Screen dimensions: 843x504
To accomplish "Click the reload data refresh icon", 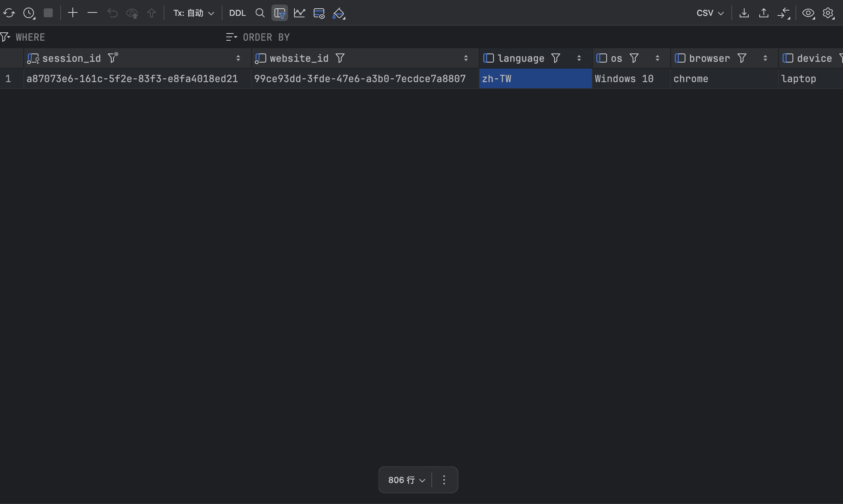I will click(9, 13).
